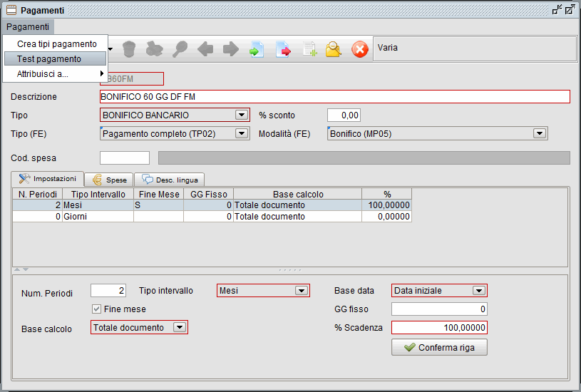
Task: Open the Tipo intervallo Mesi dropdown
Action: point(302,291)
